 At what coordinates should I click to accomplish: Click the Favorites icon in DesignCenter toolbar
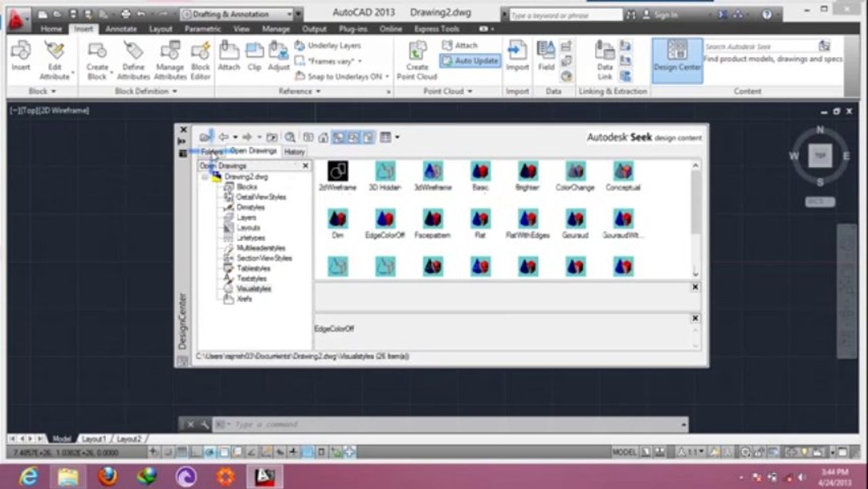(308, 137)
